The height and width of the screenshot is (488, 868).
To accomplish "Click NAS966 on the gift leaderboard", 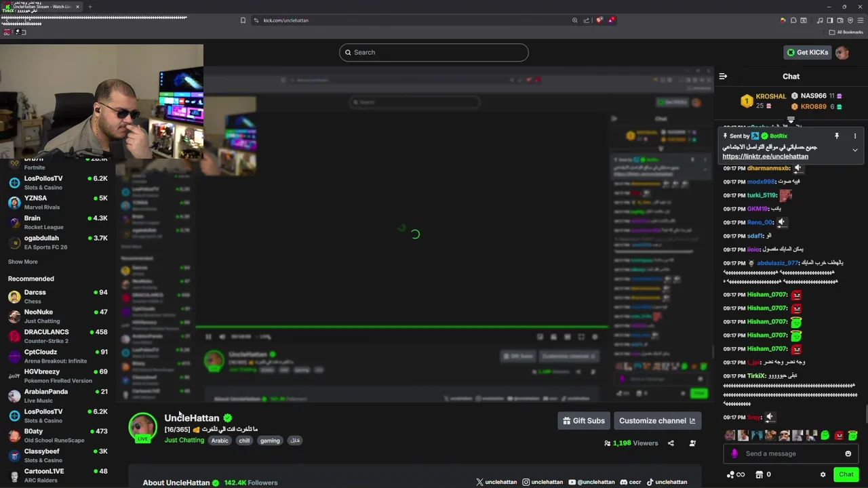I will [813, 96].
